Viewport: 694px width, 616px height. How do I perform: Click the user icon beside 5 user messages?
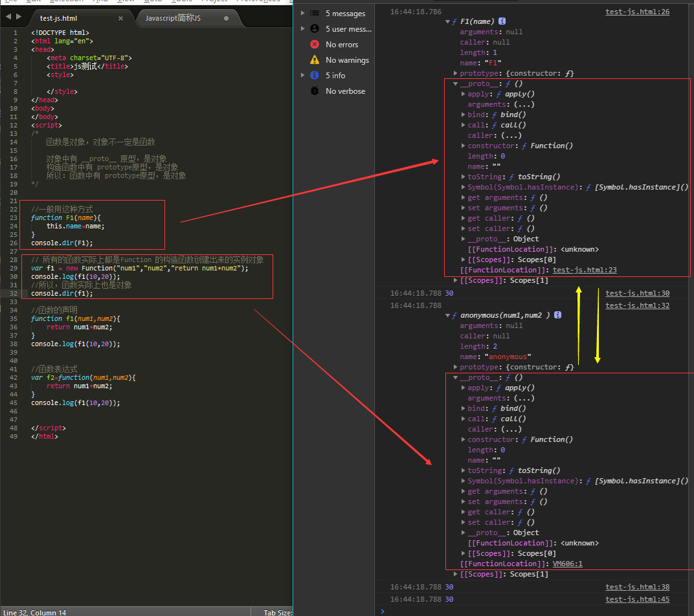tap(315, 28)
